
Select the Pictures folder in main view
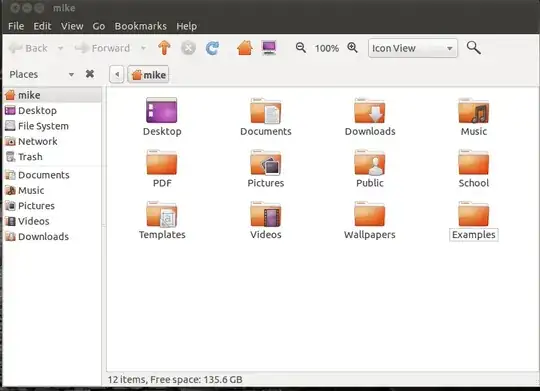266,168
